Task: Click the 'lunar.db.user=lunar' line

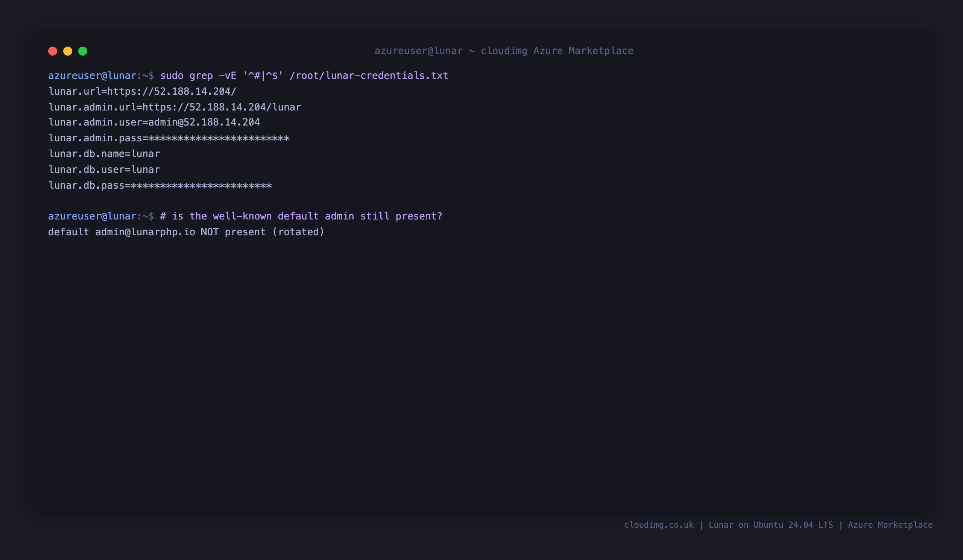Action: 104,170
